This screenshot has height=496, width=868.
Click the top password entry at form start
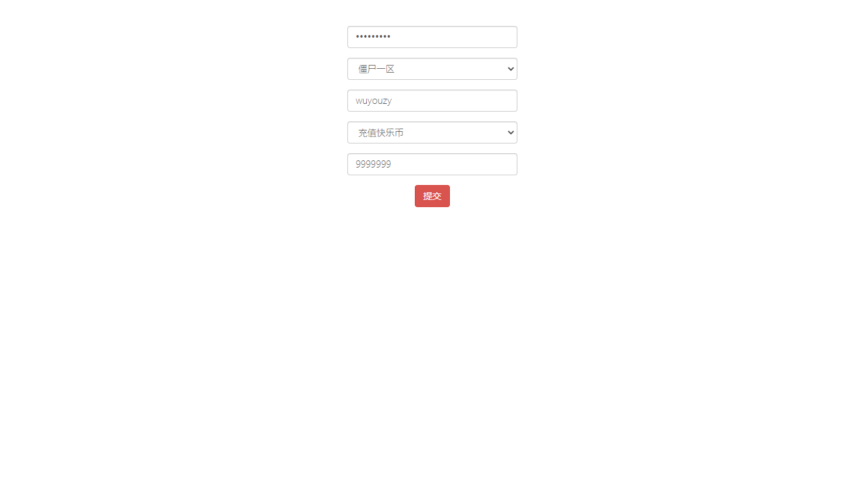tap(432, 37)
